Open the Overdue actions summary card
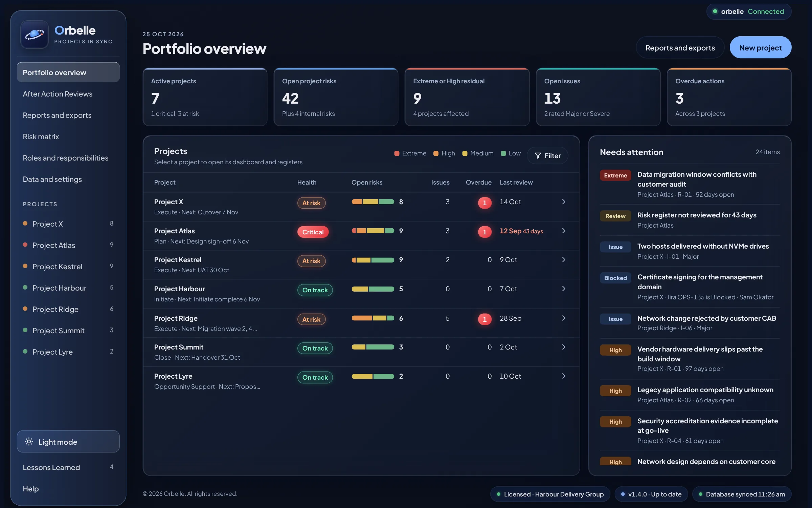The height and width of the screenshot is (508, 812). pos(729,97)
